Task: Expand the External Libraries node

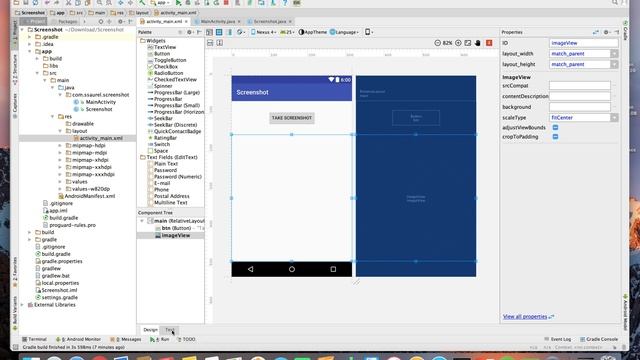Action: coord(22,305)
